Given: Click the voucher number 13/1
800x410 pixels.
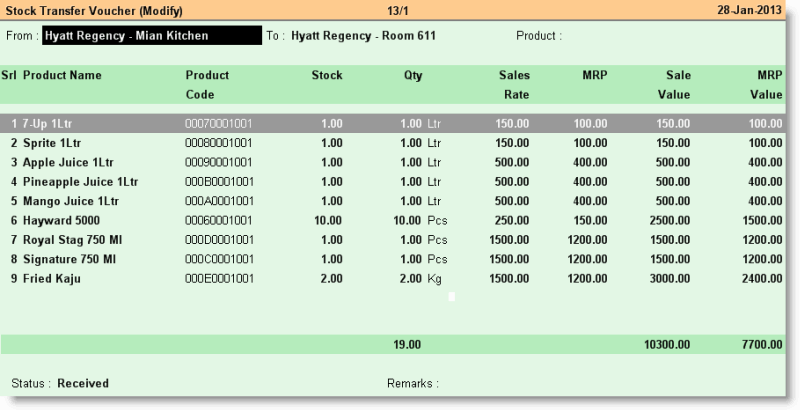Looking at the screenshot, I should click(398, 11).
